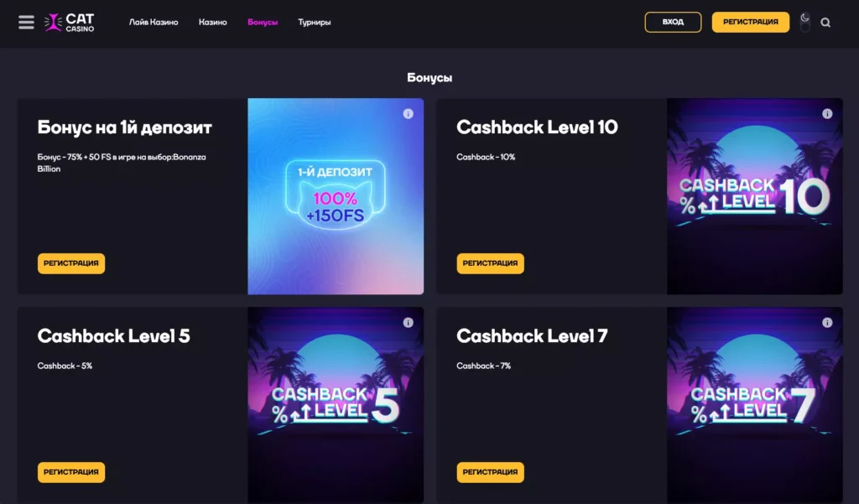Image resolution: width=859 pixels, height=504 pixels.
Task: Show info for first deposit bonus
Action: 409,114
